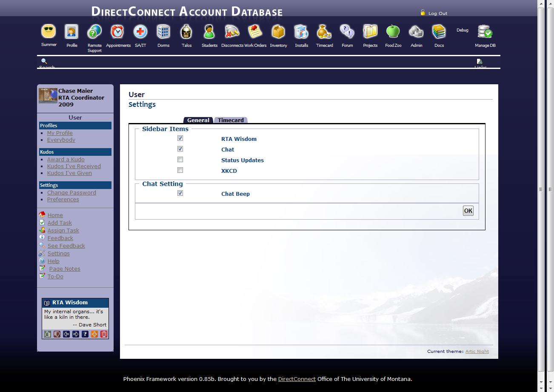The image size is (554, 392).
Task: Open the Preferences link
Action: click(63, 199)
